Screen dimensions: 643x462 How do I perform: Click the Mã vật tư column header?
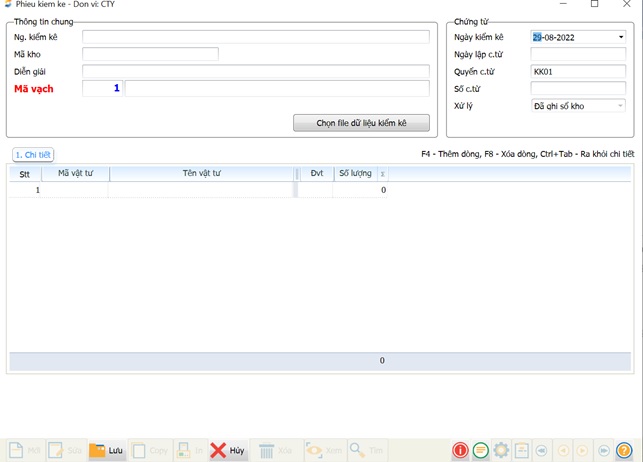click(75, 174)
